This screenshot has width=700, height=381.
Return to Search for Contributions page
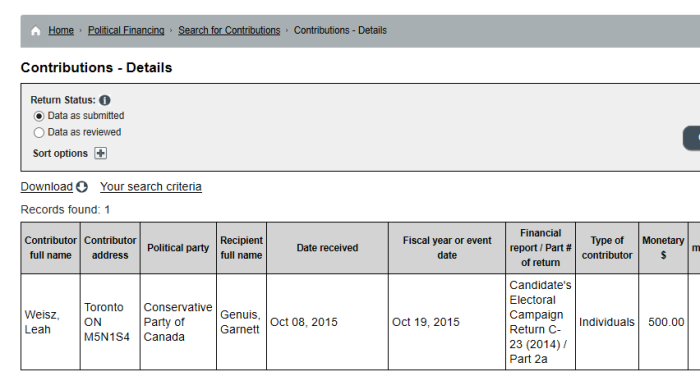point(229,30)
